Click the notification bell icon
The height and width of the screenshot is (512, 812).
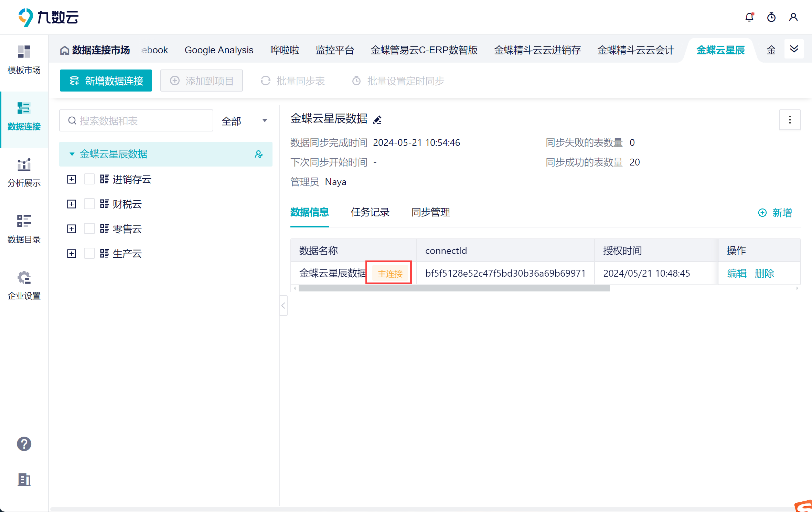click(x=749, y=17)
